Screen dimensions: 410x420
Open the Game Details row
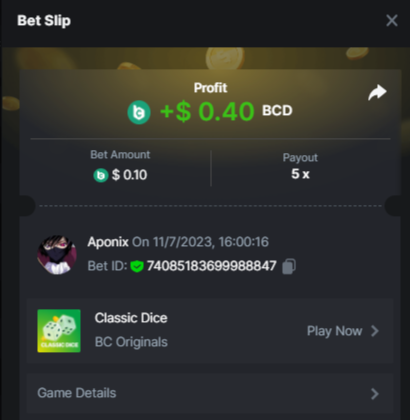pyautogui.click(x=210, y=394)
